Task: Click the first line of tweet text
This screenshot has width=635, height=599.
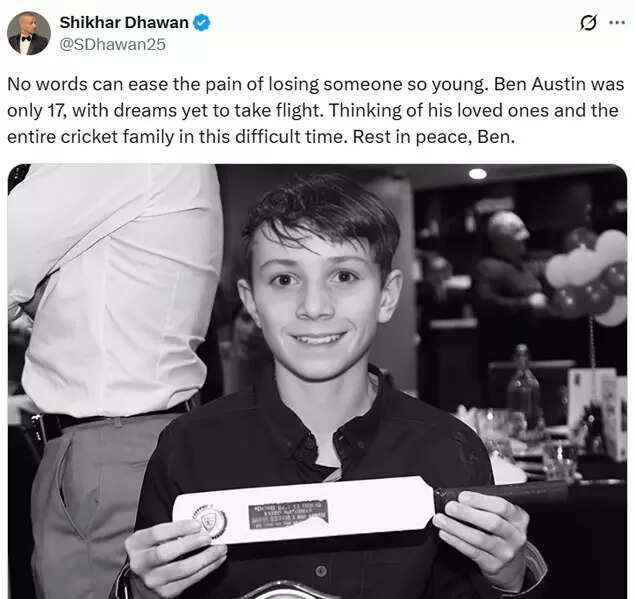Action: tap(316, 84)
